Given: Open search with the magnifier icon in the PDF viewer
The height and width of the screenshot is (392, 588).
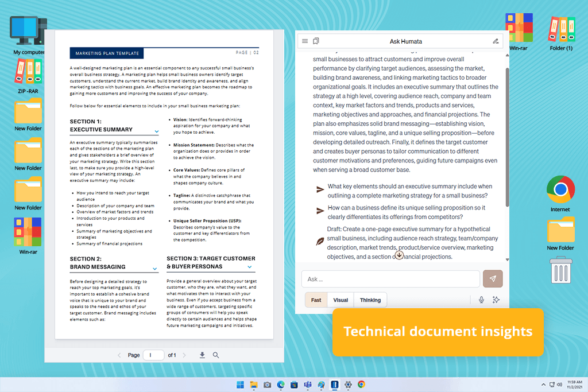Looking at the screenshot, I should coord(216,355).
